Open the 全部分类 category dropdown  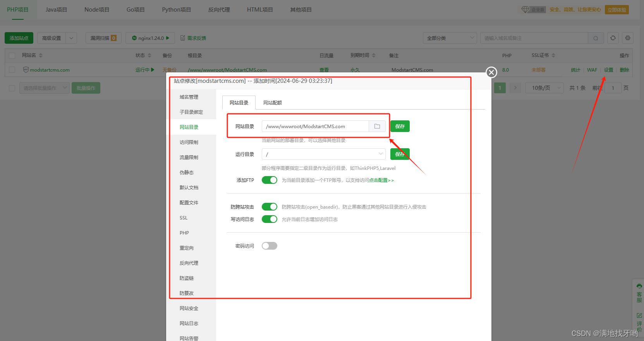(450, 38)
